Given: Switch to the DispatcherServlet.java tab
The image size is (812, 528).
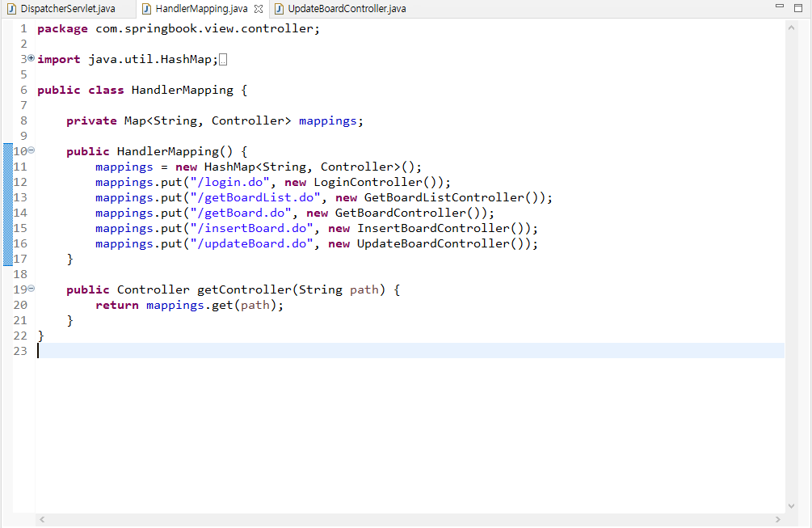Looking at the screenshot, I should 67,9.
